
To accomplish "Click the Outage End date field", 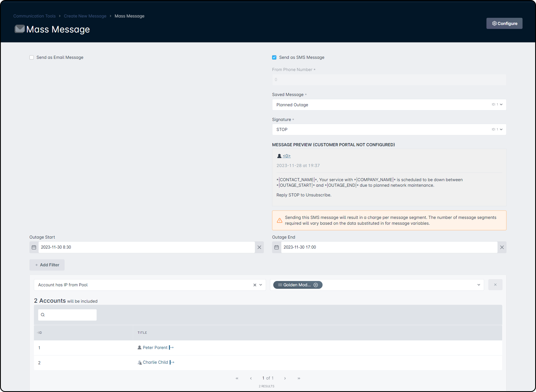I will (x=389, y=247).
